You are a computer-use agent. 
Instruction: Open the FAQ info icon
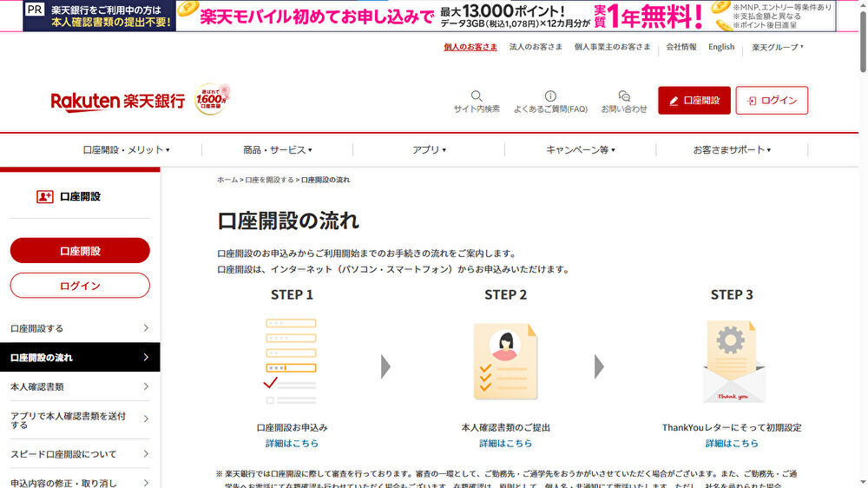click(550, 96)
